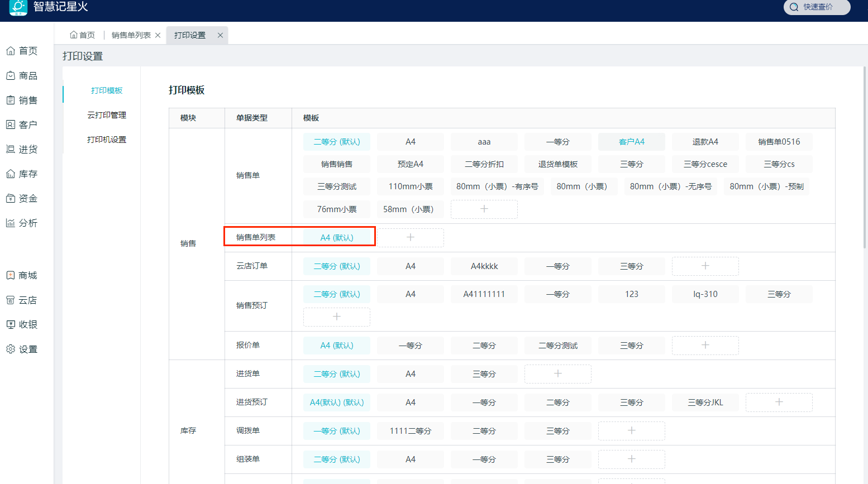
Task: Open 打印机设置 settings menu item
Action: coord(107,140)
